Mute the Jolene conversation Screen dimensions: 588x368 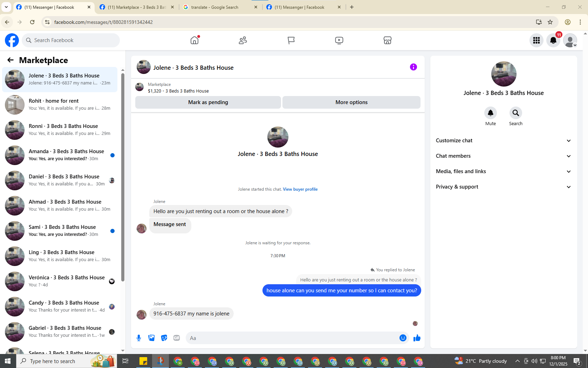[x=491, y=113]
